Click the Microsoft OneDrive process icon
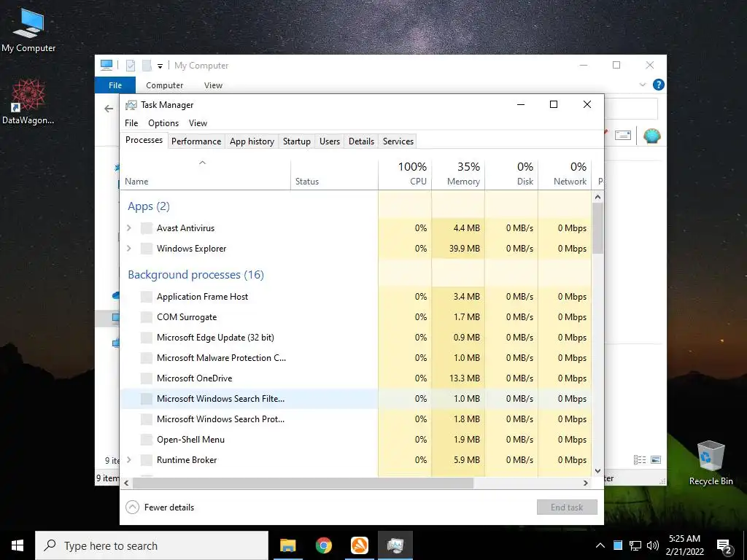 (147, 378)
